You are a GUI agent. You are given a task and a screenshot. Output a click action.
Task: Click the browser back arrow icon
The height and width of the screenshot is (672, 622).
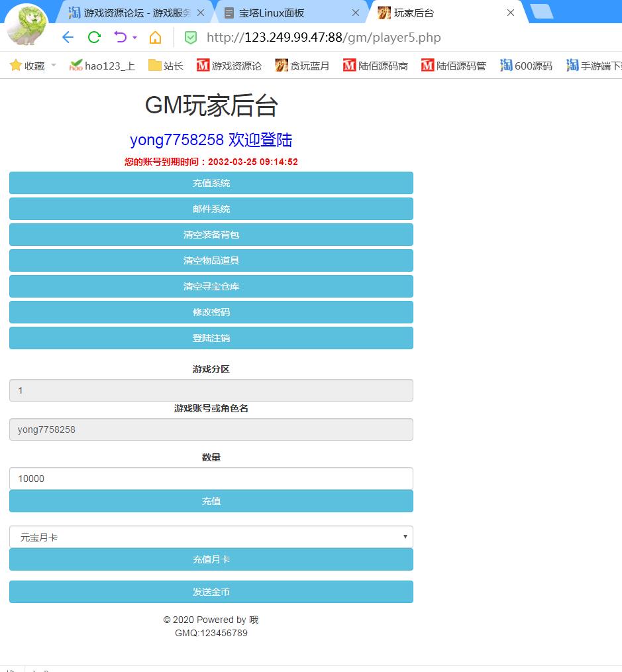68,37
